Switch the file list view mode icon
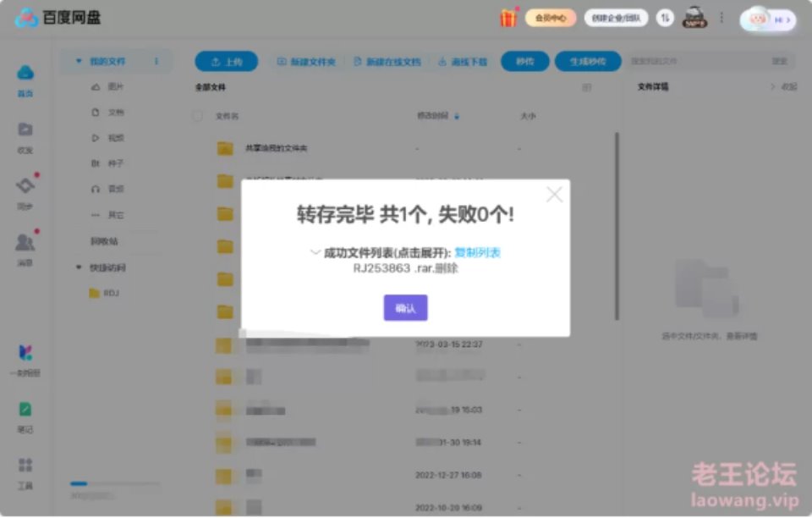812x518 pixels. coord(586,87)
